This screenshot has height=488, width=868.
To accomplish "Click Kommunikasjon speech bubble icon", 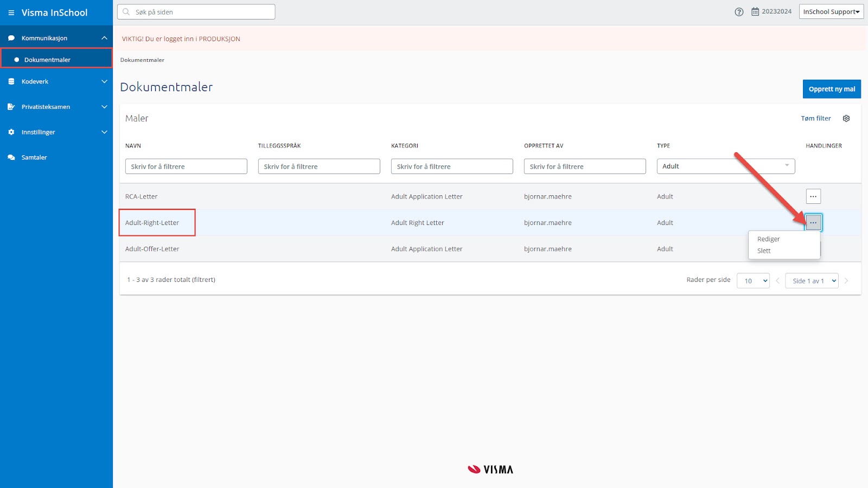I will pos(11,38).
